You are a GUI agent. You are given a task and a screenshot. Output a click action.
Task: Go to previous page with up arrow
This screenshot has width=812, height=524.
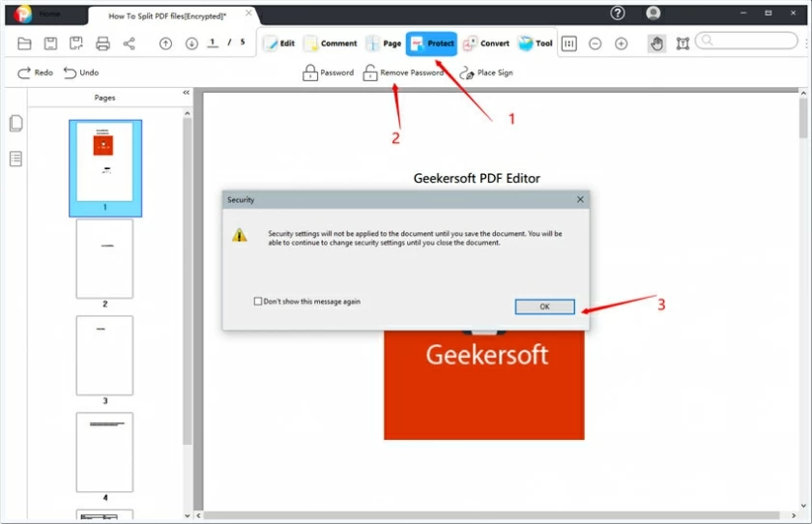[x=165, y=44]
